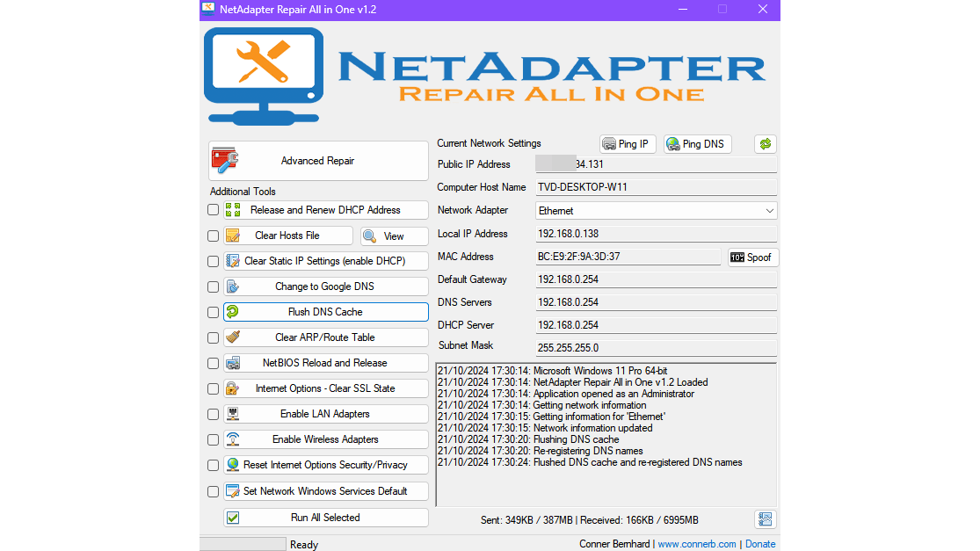Click the Run All Selected button
This screenshot has height=551, width=980.
coord(325,518)
